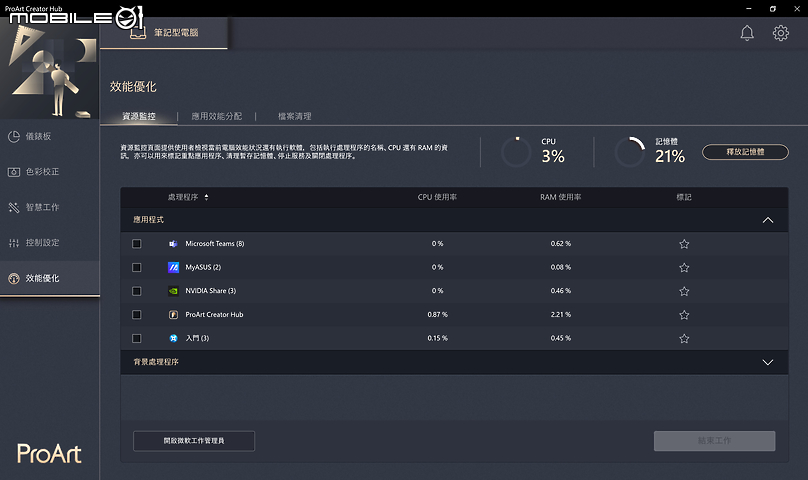808x480 pixels.
Task: Switch to the 應用效能分配 tab
Action: coord(216,117)
